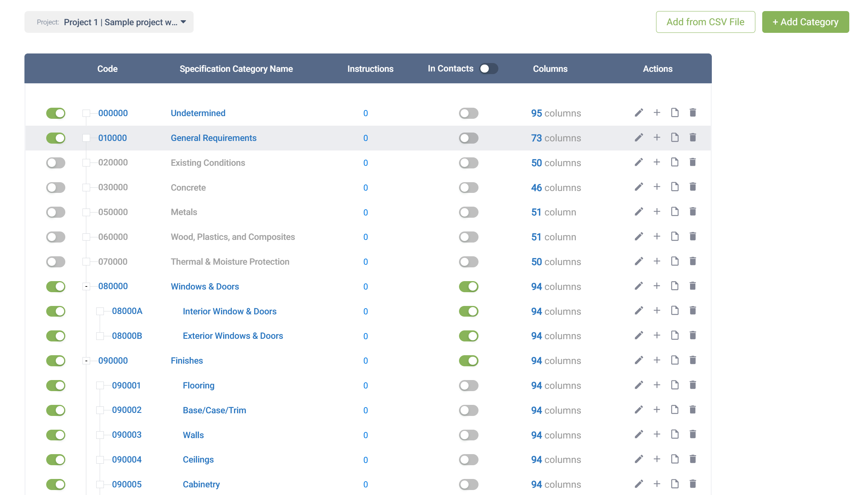
Task: Delete Exterior Windows & Doors with trash icon
Action: pos(693,335)
